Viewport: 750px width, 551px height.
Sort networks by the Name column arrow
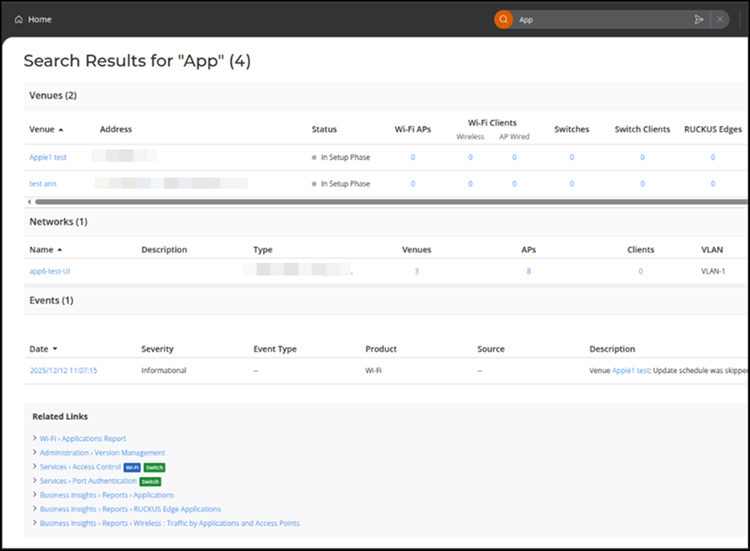point(59,250)
